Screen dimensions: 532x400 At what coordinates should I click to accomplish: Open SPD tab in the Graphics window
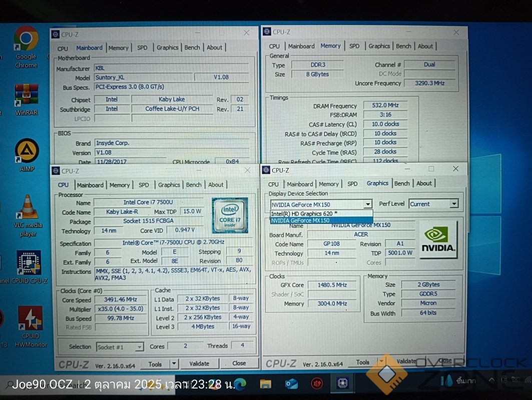click(x=352, y=183)
